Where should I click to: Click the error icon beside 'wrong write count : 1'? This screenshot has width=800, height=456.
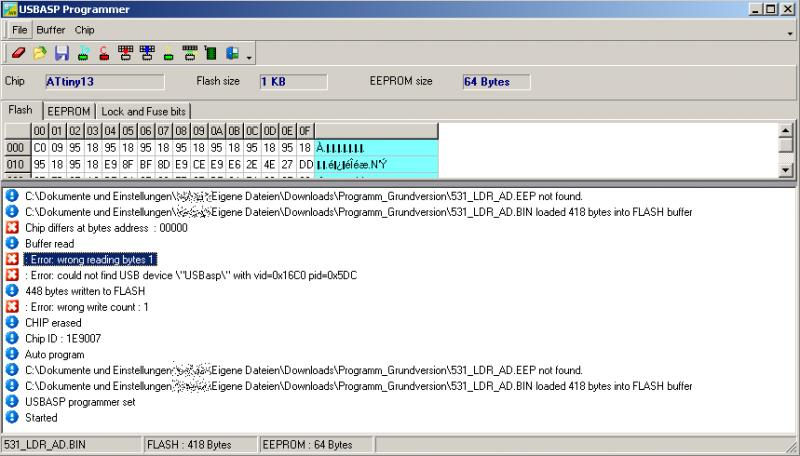[x=12, y=307]
